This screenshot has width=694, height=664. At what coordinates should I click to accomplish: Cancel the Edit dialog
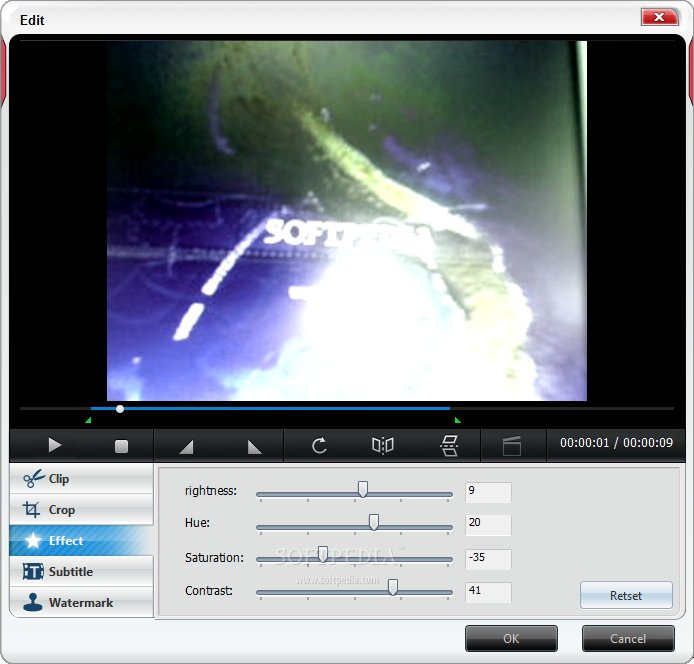628,638
